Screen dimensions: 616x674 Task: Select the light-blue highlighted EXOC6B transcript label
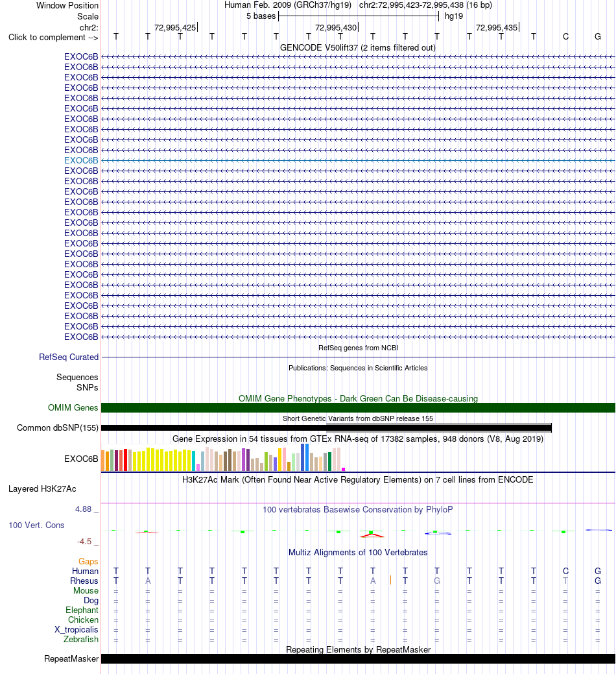pos(81,160)
